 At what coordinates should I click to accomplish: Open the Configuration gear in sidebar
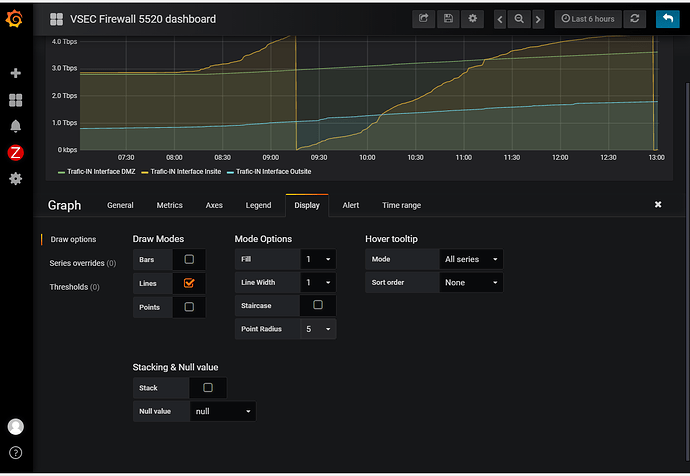(15, 179)
